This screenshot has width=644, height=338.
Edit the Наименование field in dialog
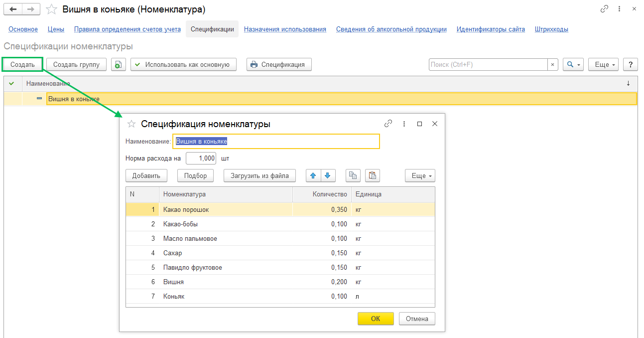276,141
